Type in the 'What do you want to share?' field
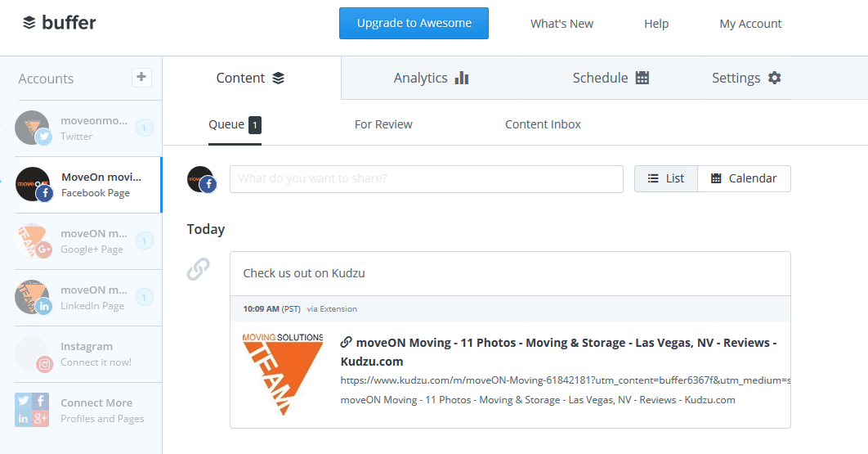This screenshot has width=868, height=454. [x=426, y=178]
